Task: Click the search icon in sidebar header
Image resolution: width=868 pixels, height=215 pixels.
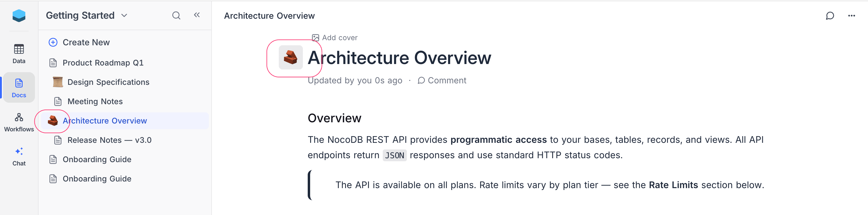Action: click(176, 15)
